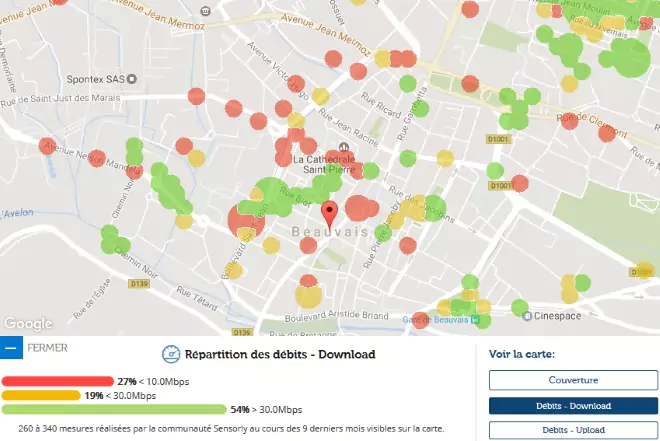Viewport: 660px width, 441px height.
Task: Switch map to Couverture view
Action: [x=573, y=380]
